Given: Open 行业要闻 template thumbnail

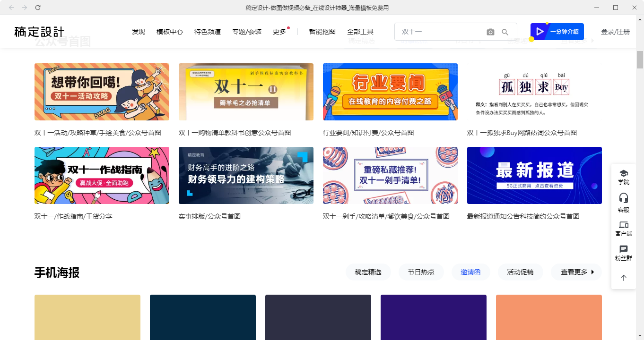Looking at the screenshot, I should pos(390,92).
